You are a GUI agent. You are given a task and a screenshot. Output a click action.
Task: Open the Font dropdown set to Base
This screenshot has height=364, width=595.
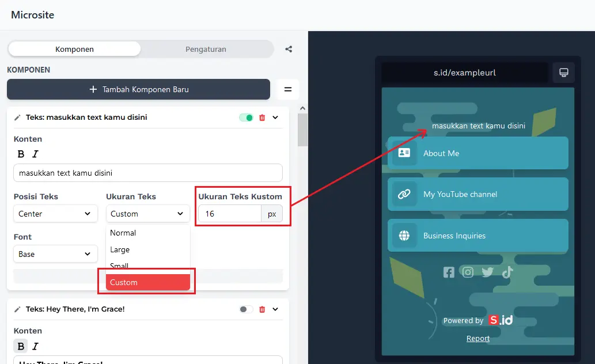(55, 254)
